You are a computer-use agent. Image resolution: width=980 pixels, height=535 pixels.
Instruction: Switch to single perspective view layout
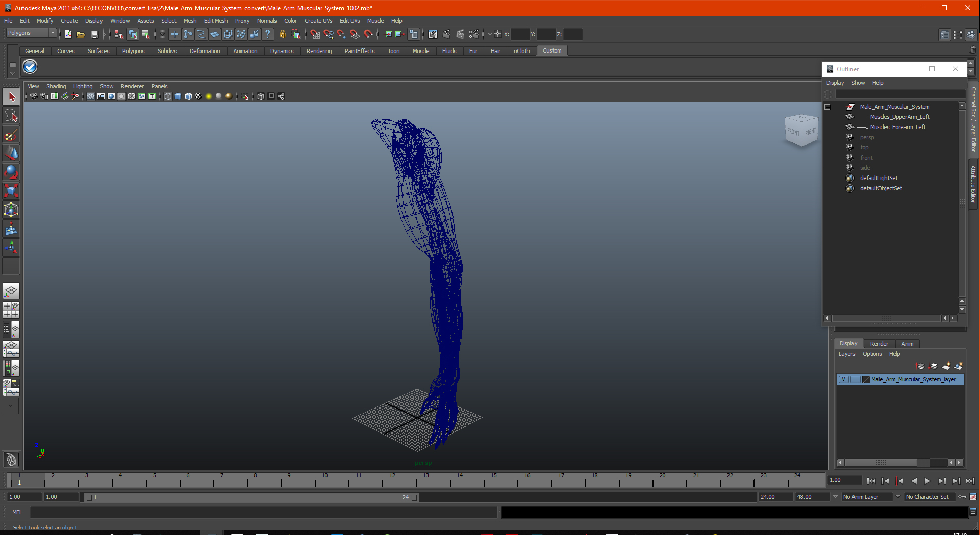coord(11,291)
